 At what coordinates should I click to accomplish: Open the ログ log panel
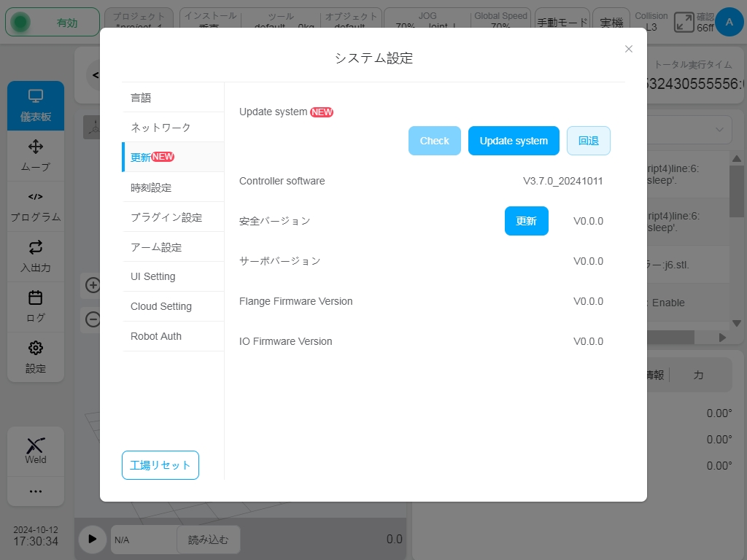click(36, 307)
